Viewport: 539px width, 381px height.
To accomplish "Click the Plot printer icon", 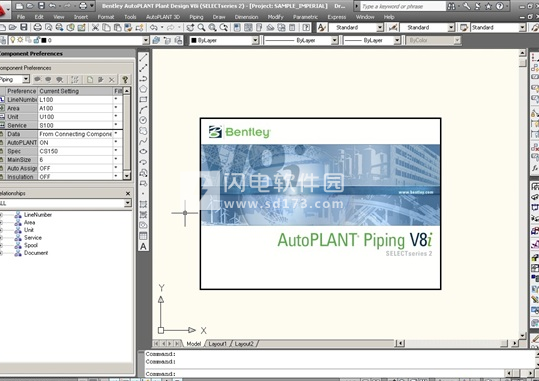I will point(38,28).
